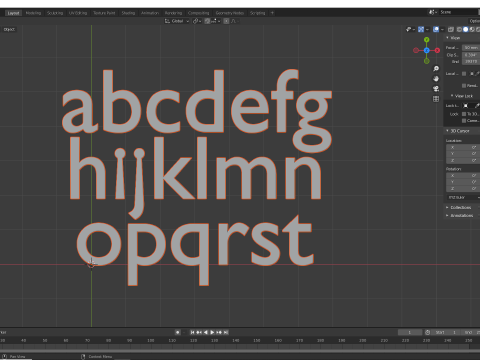Image resolution: width=480 pixels, height=360 pixels.
Task: Click the Lock to Object field
Action: 471,106
